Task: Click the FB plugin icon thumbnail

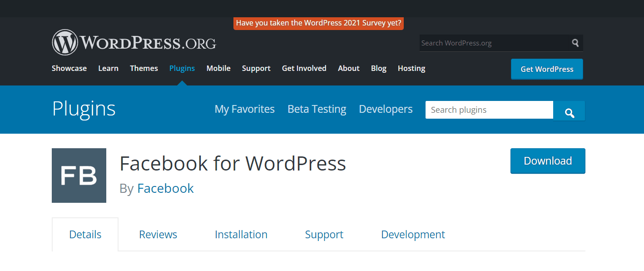Action: (x=79, y=176)
